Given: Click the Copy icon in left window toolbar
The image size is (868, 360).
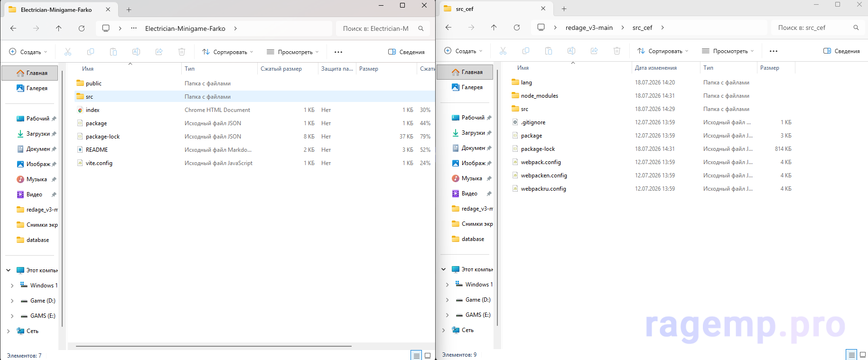Looking at the screenshot, I should coord(91,52).
